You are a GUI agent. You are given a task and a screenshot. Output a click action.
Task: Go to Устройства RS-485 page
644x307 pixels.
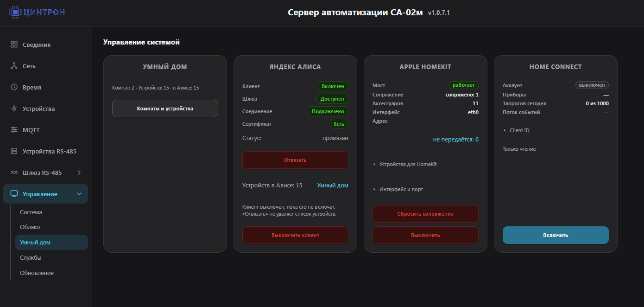pos(45,151)
